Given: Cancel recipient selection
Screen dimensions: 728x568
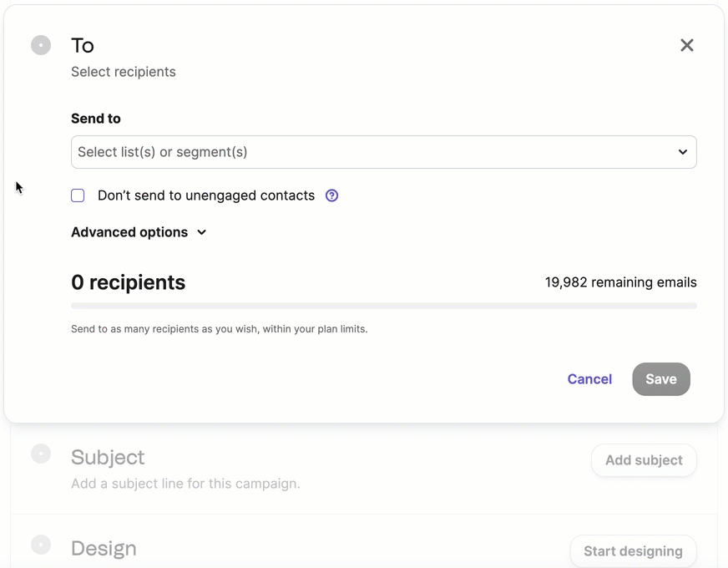Looking at the screenshot, I should [589, 379].
